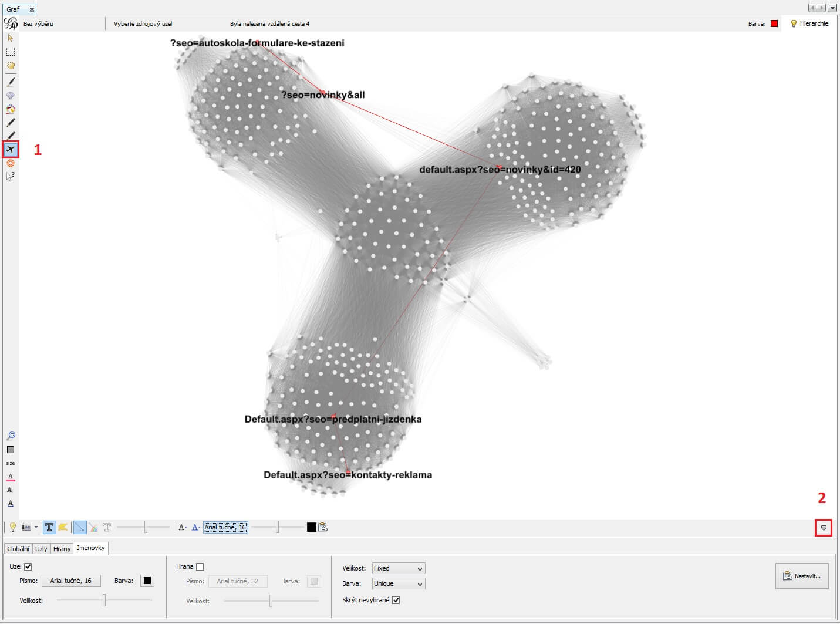
Task: Select the orange Heat Map tool
Action: pos(10,163)
